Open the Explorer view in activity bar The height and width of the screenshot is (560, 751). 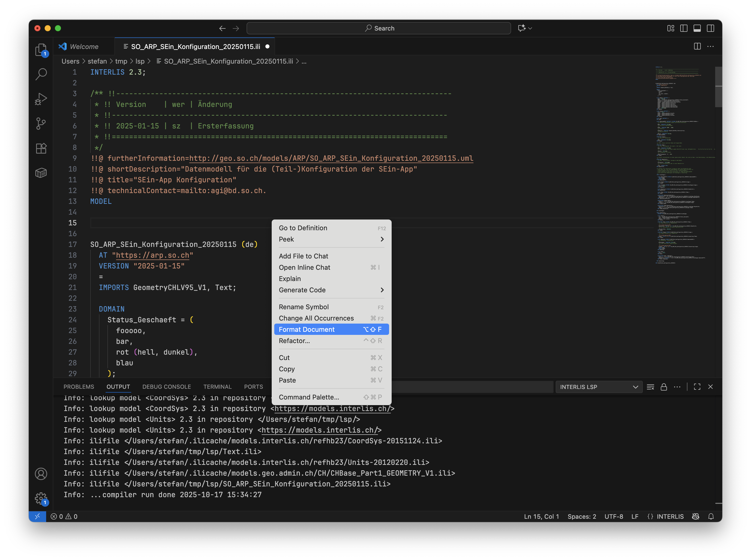coord(41,50)
